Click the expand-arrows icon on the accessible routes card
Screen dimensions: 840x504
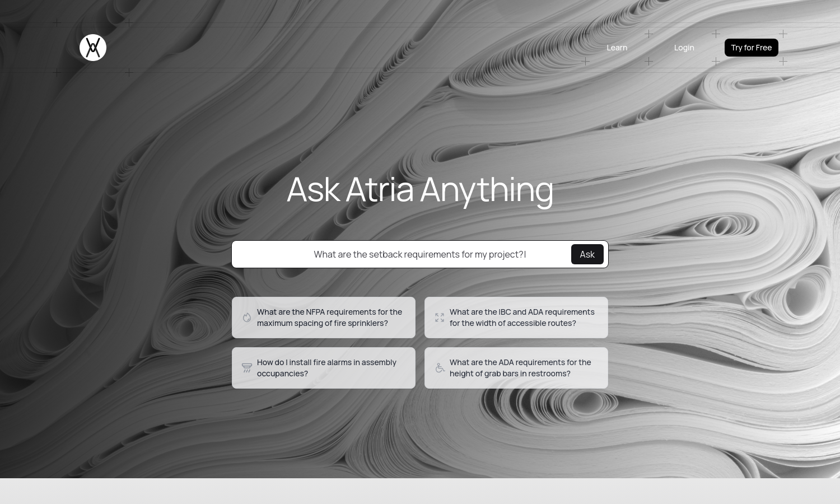point(440,318)
